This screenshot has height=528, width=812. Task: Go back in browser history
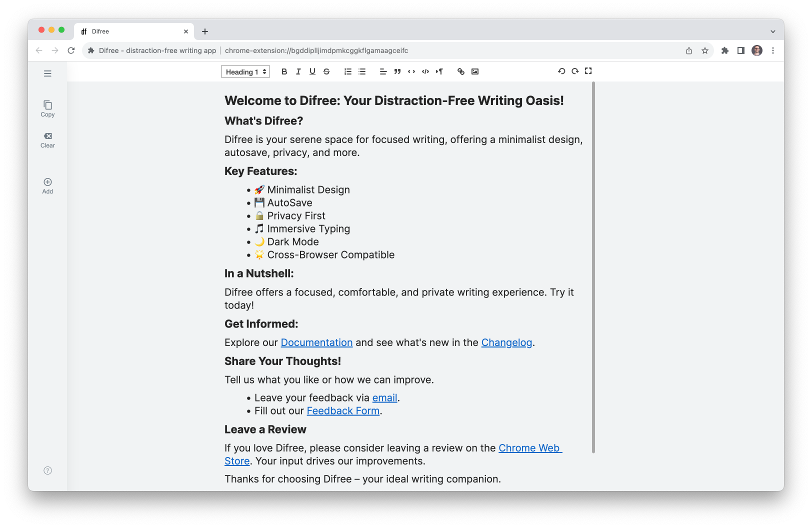tap(39, 50)
